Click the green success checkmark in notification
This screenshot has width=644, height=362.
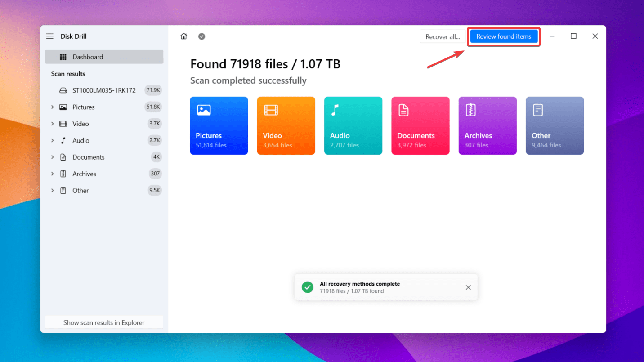[x=308, y=287]
